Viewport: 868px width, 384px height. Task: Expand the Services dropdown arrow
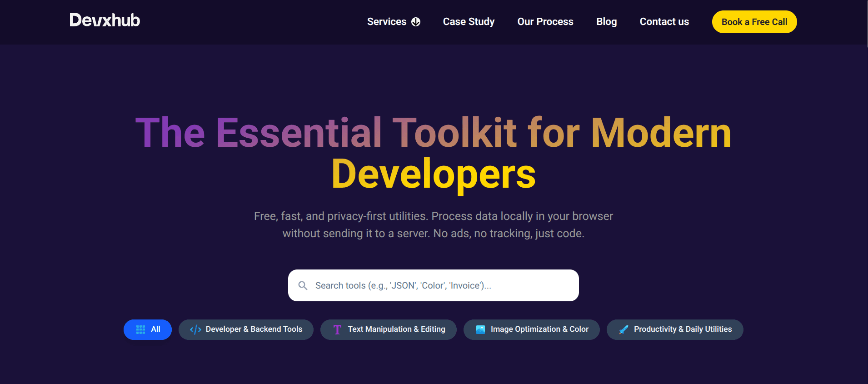click(416, 22)
